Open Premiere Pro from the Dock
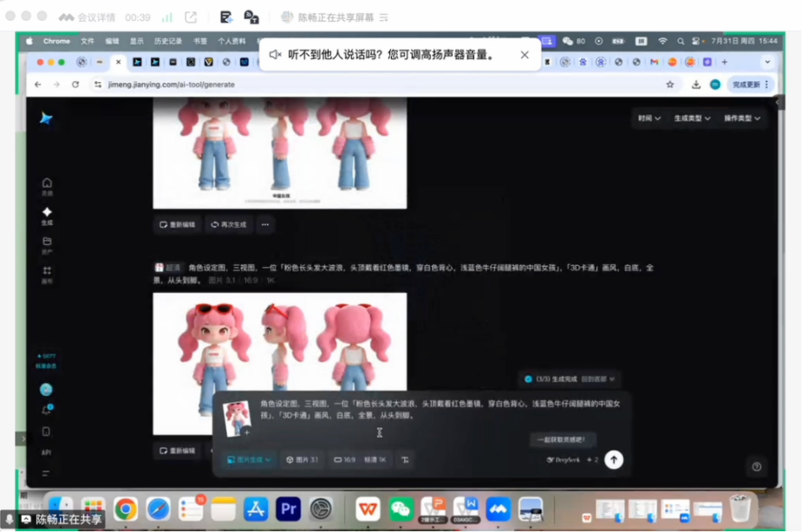Viewport: 802px width, 532px height. click(288, 509)
